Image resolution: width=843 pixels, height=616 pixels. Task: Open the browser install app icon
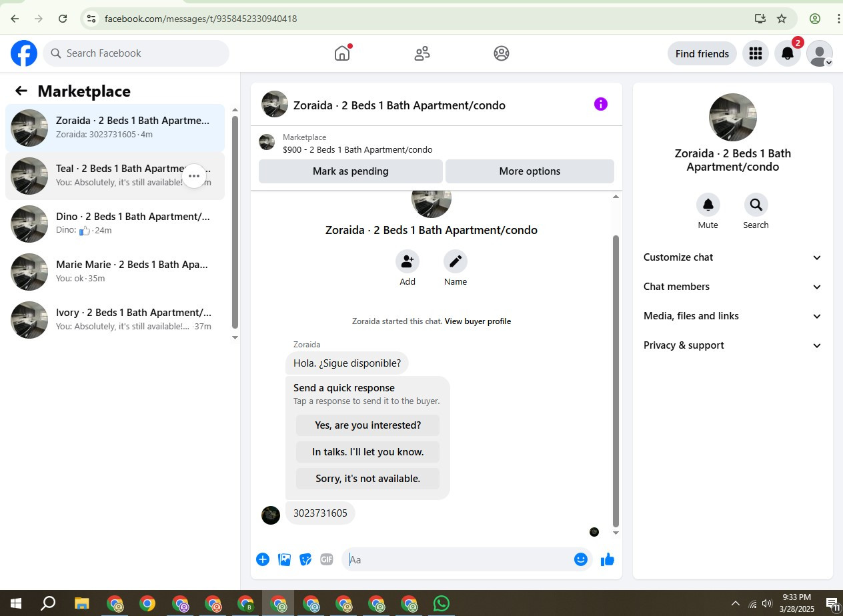760,19
